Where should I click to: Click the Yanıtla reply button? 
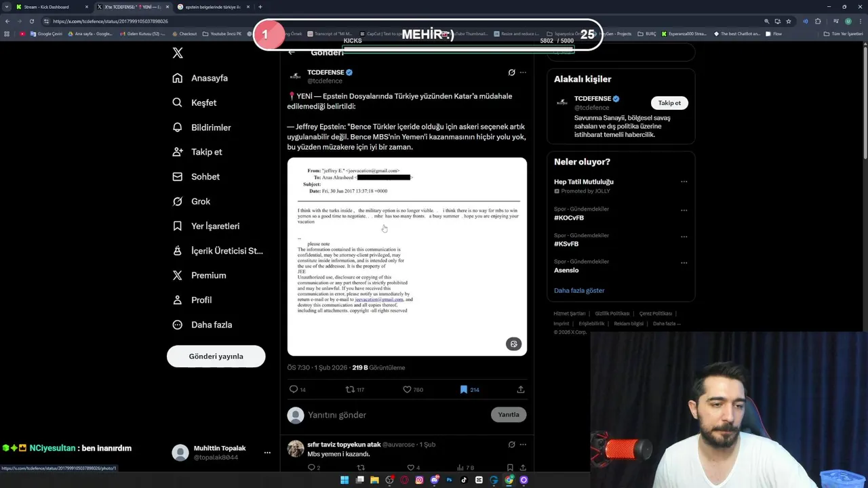509,415
